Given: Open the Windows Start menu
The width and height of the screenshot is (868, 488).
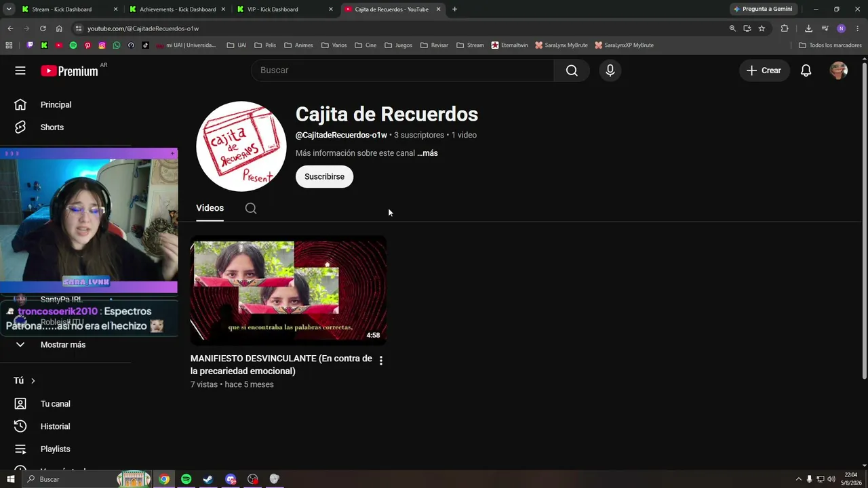Looking at the screenshot, I should tap(10, 479).
